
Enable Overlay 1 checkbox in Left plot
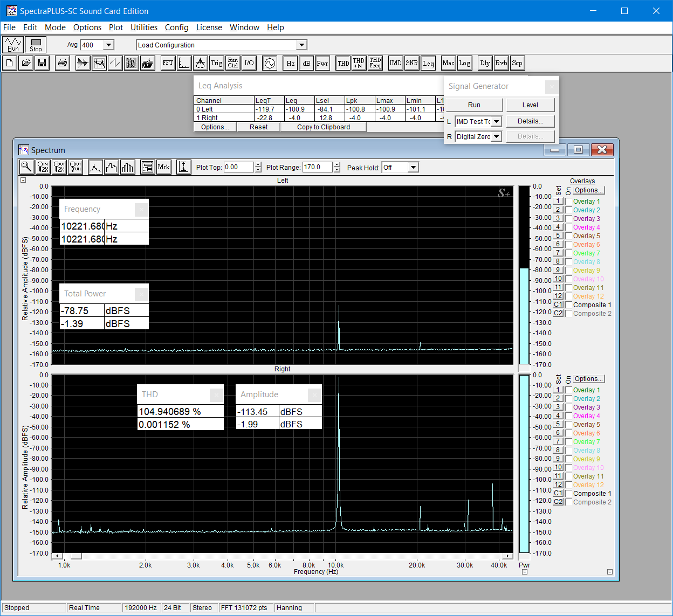(x=568, y=202)
